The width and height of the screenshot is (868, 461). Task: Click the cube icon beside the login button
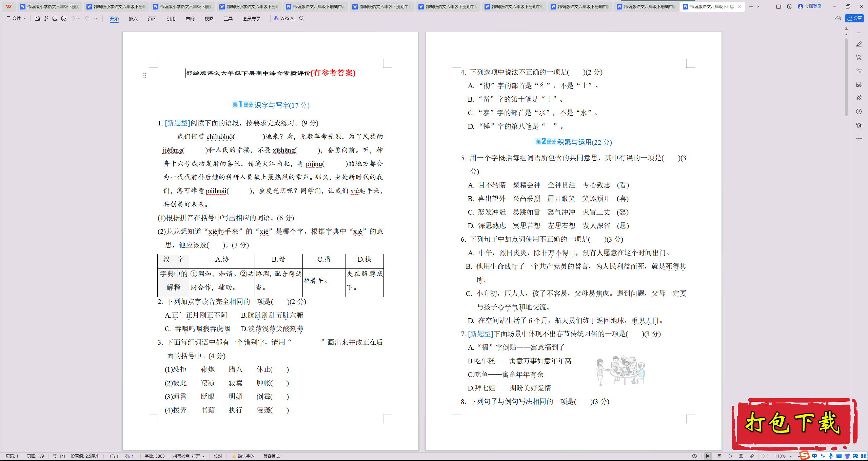click(x=790, y=6)
